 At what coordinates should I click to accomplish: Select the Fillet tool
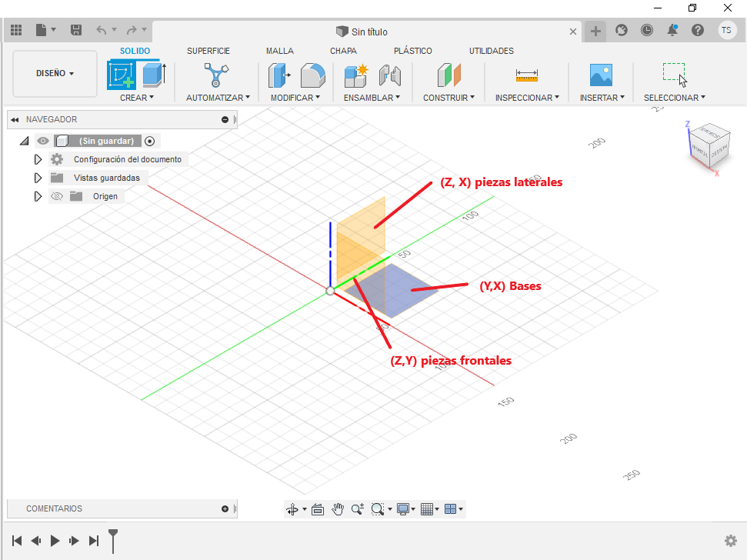click(x=313, y=75)
